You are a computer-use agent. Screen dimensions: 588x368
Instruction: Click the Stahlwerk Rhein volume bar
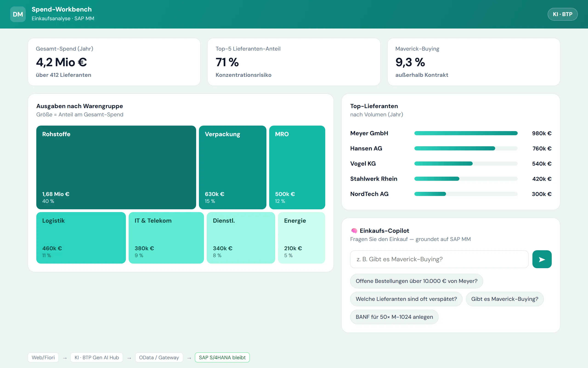pyautogui.click(x=466, y=179)
